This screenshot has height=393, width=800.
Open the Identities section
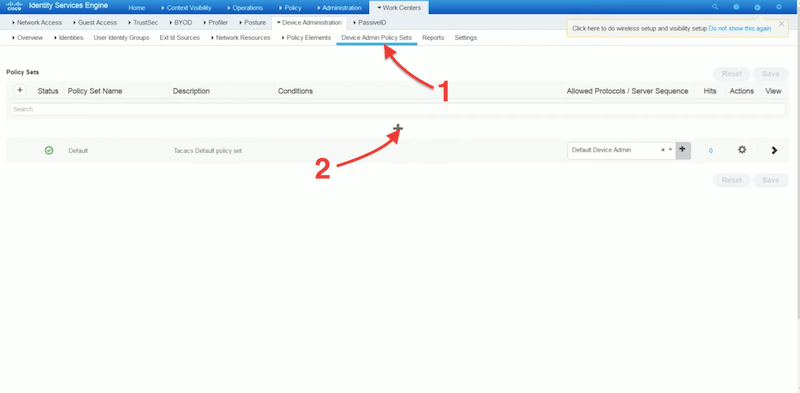tap(68, 38)
